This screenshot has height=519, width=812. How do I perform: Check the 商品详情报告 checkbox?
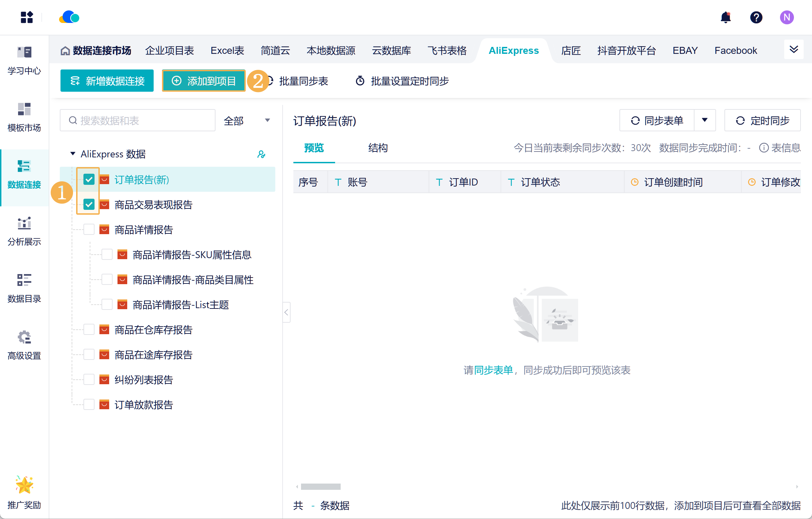pos(89,230)
